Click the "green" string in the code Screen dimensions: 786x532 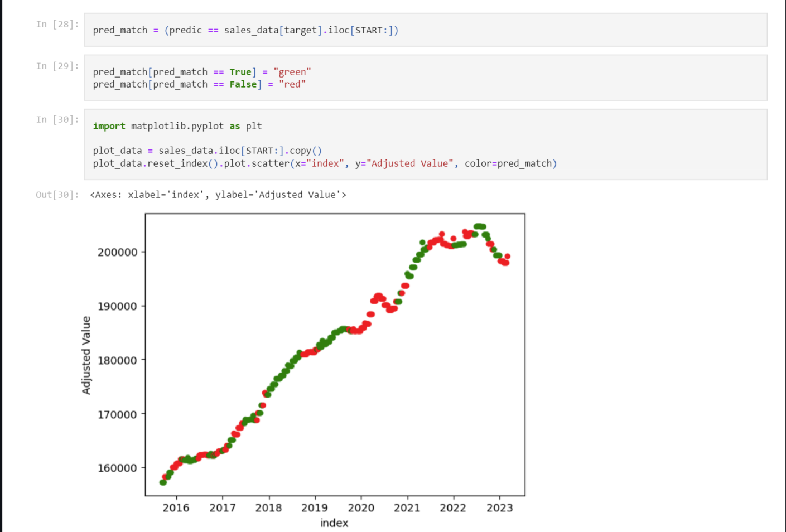pyautogui.click(x=292, y=72)
